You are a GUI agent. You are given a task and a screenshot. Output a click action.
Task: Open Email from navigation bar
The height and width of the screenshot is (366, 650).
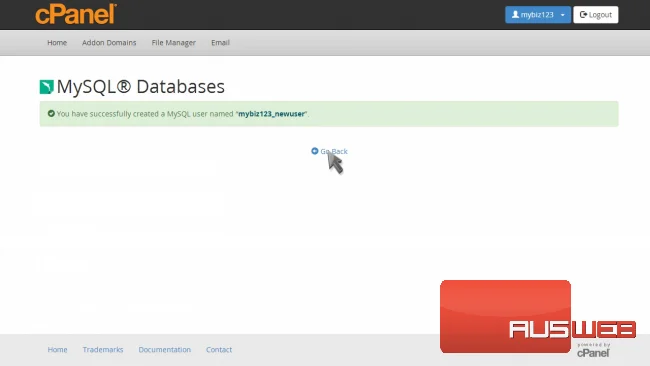tap(220, 43)
